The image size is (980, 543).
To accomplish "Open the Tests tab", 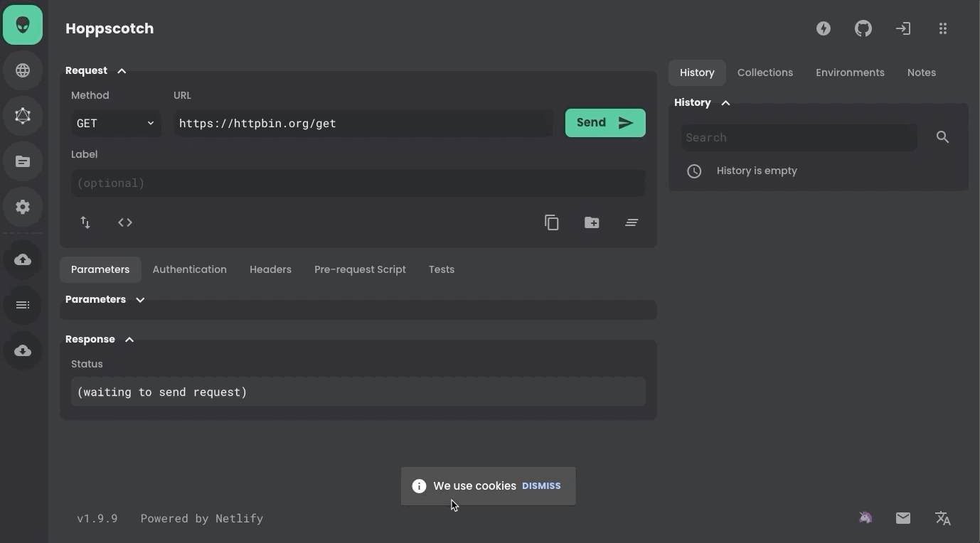I will (442, 269).
